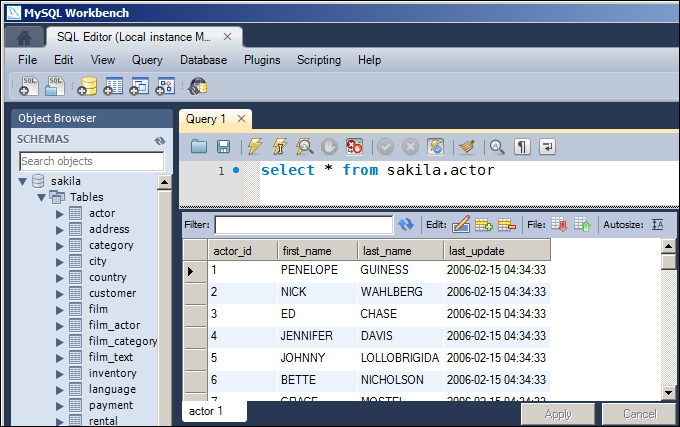Toggle invisible characters with the pilcrow icon

coord(521,147)
